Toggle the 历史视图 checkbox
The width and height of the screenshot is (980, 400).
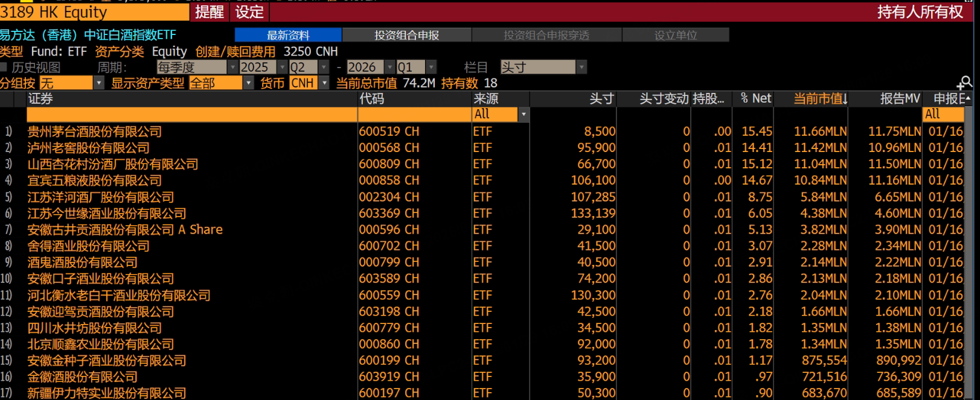(x=4, y=67)
